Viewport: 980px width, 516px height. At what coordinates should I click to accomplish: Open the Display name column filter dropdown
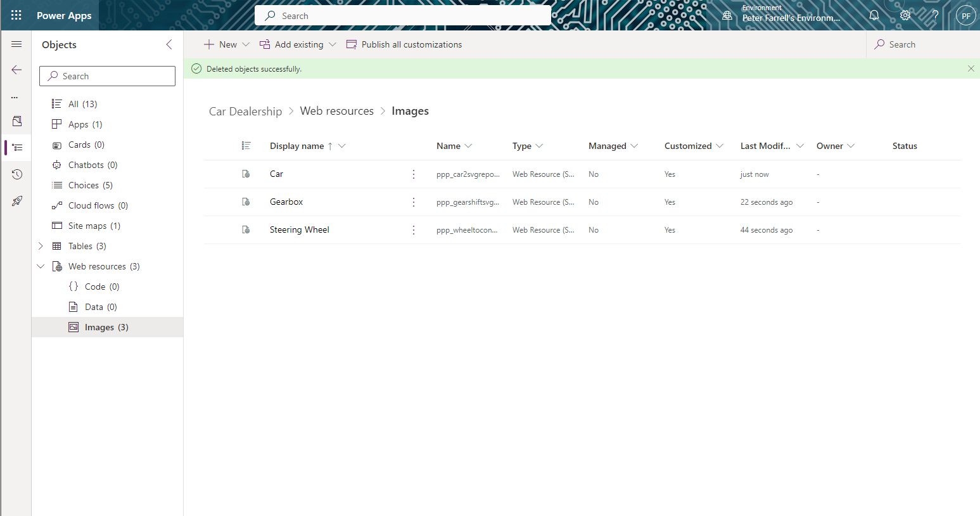(x=342, y=146)
